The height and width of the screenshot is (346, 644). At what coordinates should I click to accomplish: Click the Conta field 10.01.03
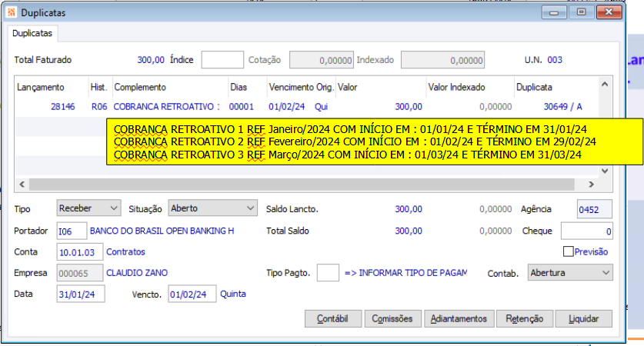pos(80,252)
